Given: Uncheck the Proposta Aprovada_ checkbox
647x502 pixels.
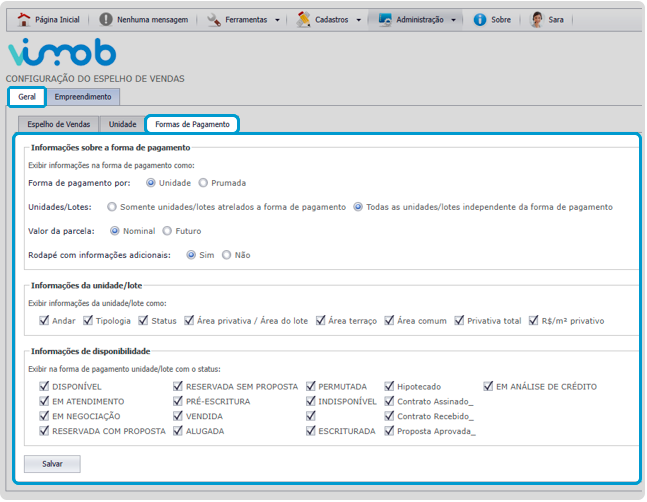Looking at the screenshot, I should pos(389,431).
